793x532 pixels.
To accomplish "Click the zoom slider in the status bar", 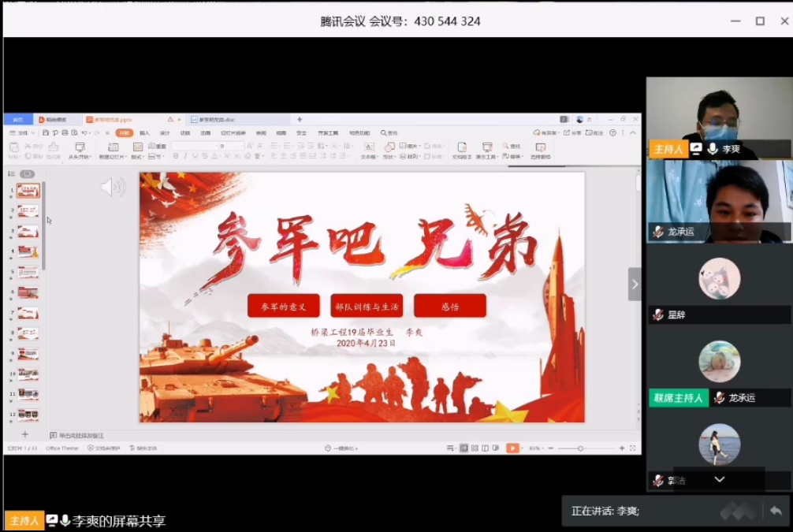I will point(581,448).
